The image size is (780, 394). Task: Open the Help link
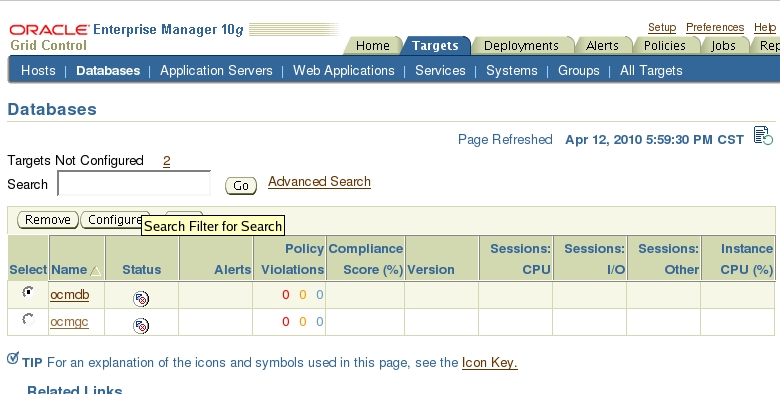(765, 28)
